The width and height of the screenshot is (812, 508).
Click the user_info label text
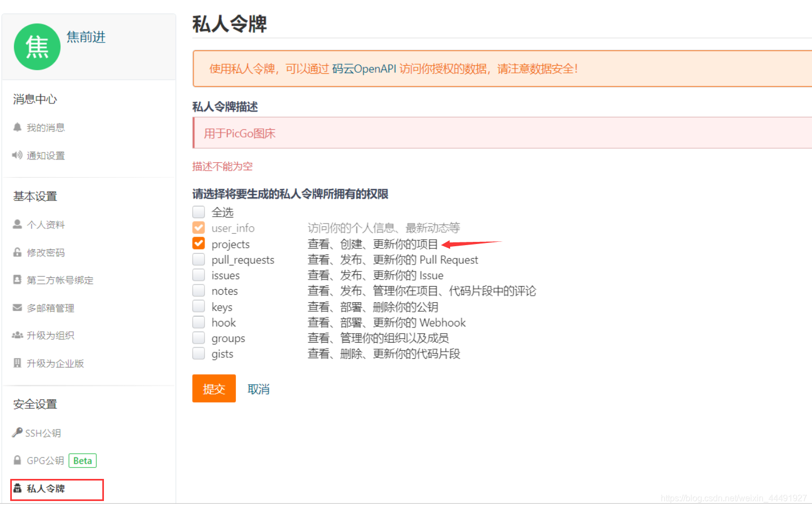pos(233,228)
